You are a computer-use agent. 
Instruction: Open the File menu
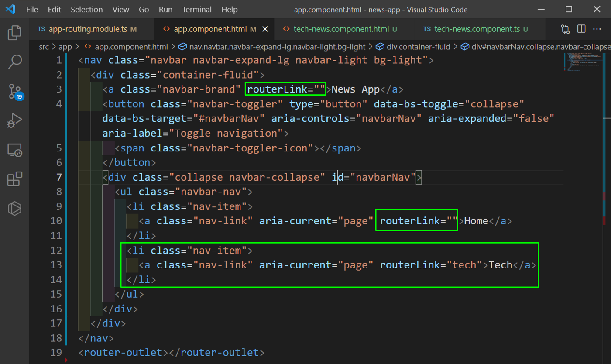pos(32,9)
